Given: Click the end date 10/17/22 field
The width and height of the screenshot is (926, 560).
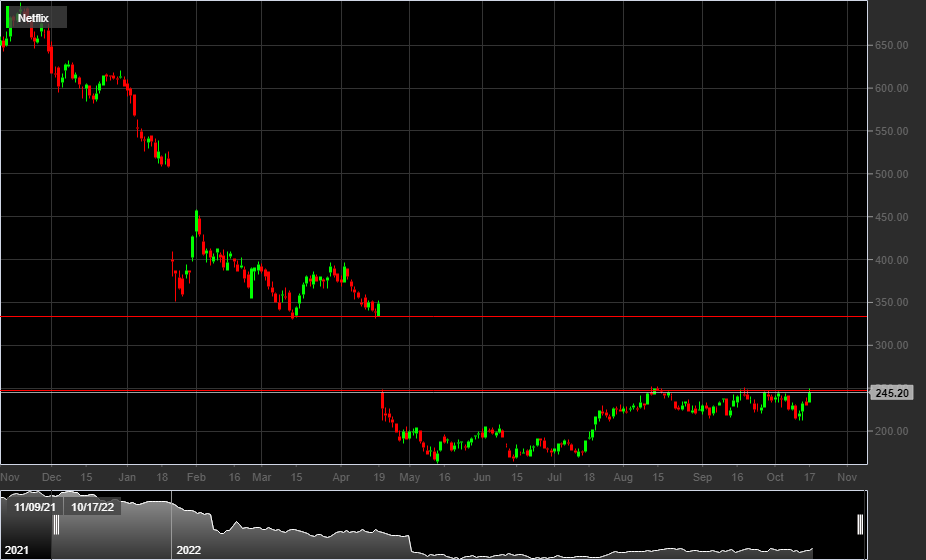Looking at the screenshot, I should 93,507.
